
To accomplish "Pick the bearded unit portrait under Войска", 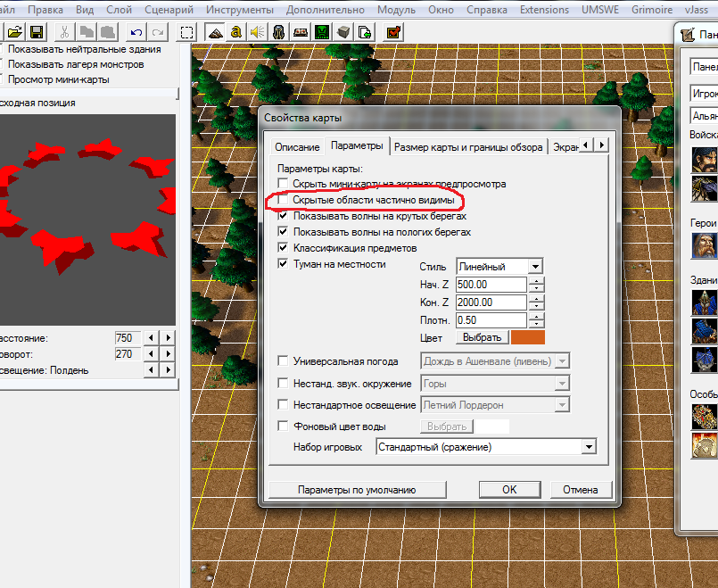I will [705, 159].
